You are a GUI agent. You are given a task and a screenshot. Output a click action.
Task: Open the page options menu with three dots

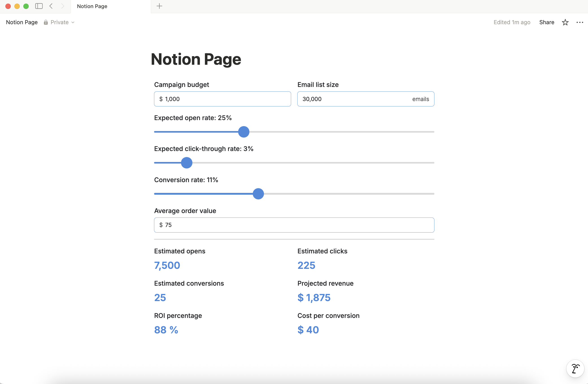[x=580, y=22]
